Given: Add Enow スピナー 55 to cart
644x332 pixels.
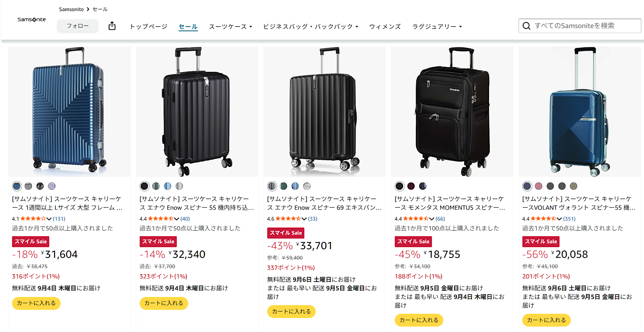Looking at the screenshot, I should pos(163,303).
